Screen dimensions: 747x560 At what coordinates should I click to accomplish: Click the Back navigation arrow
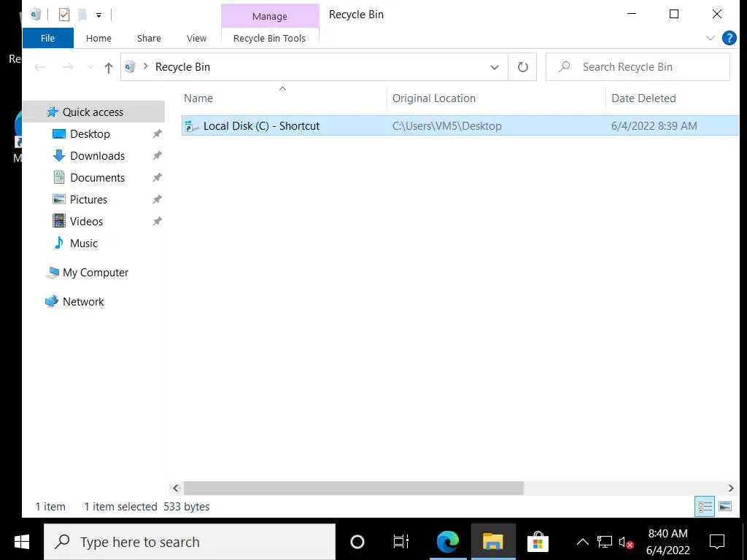tap(41, 67)
